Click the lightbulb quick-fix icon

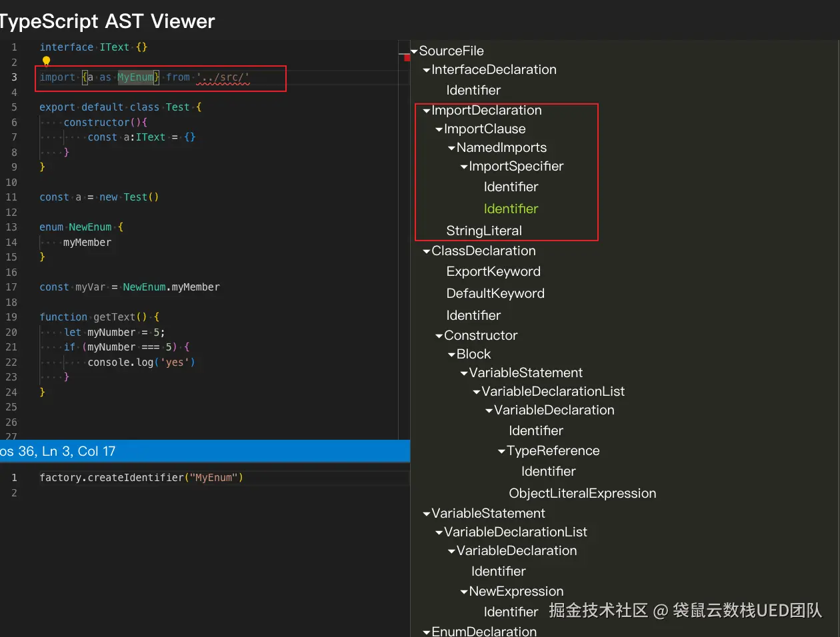pos(46,61)
